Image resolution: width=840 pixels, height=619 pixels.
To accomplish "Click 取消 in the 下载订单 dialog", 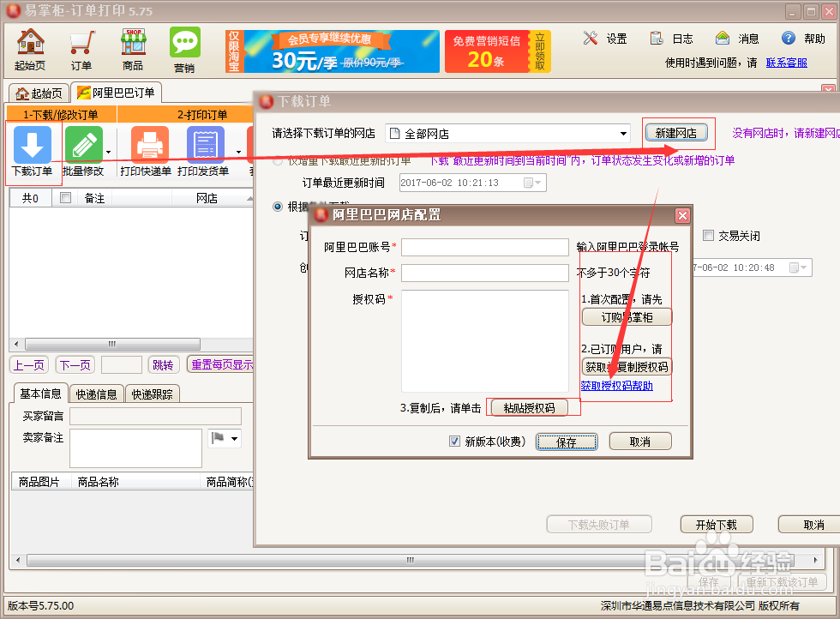I will (810, 525).
